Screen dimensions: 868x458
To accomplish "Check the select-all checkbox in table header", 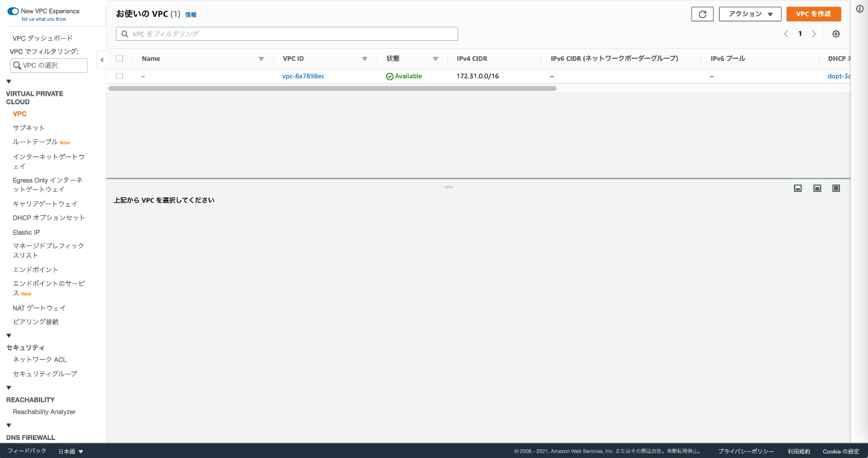I will point(120,58).
